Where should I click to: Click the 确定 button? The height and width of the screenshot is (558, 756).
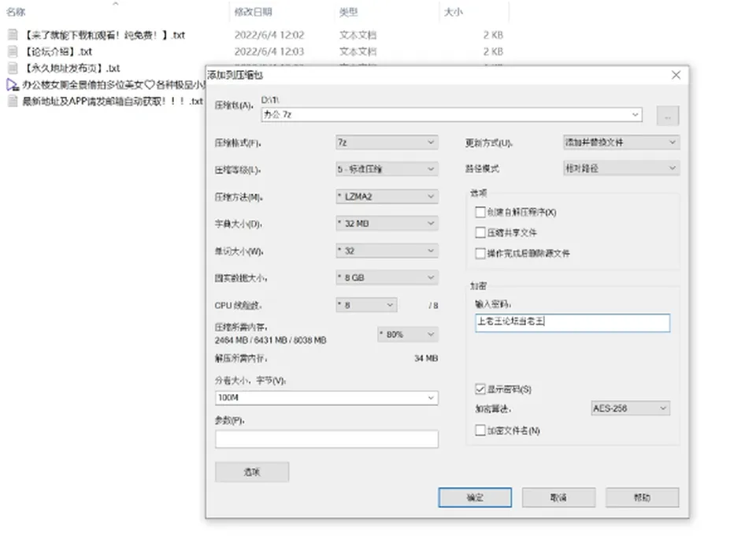point(475,497)
